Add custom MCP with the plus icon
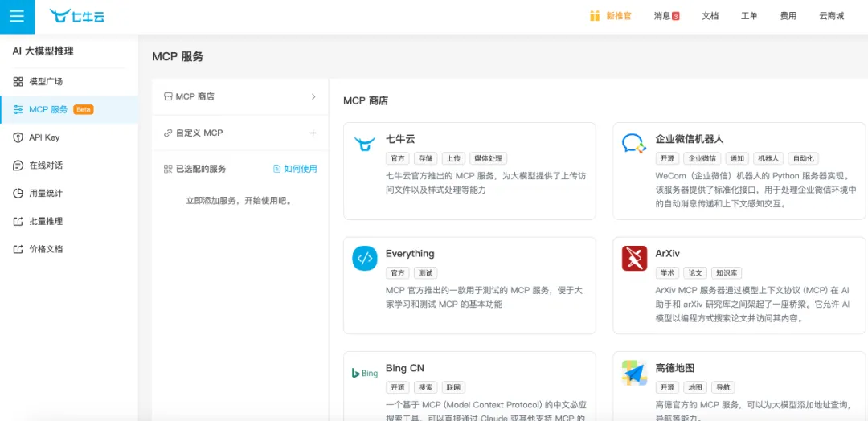This screenshot has width=868, height=421. [313, 133]
